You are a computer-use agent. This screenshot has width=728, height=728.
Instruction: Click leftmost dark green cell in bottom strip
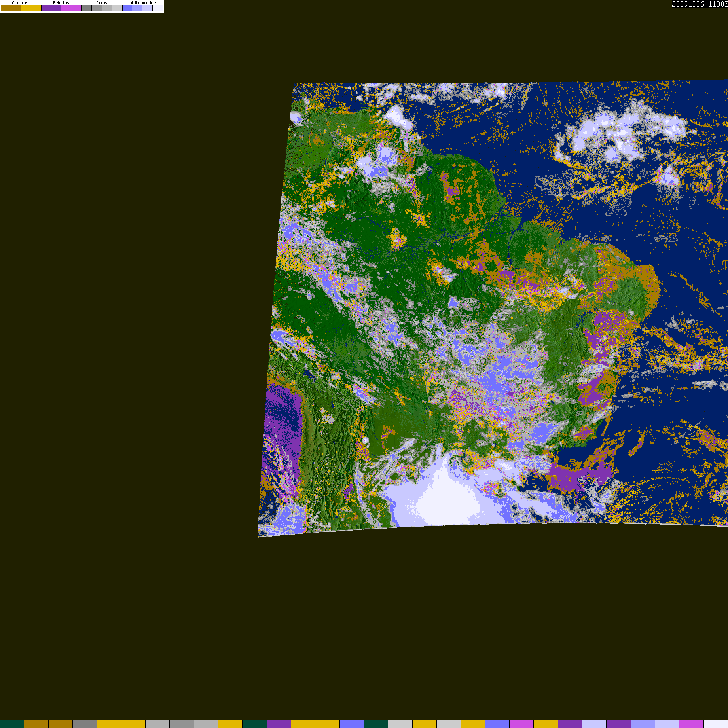[x=12, y=724]
